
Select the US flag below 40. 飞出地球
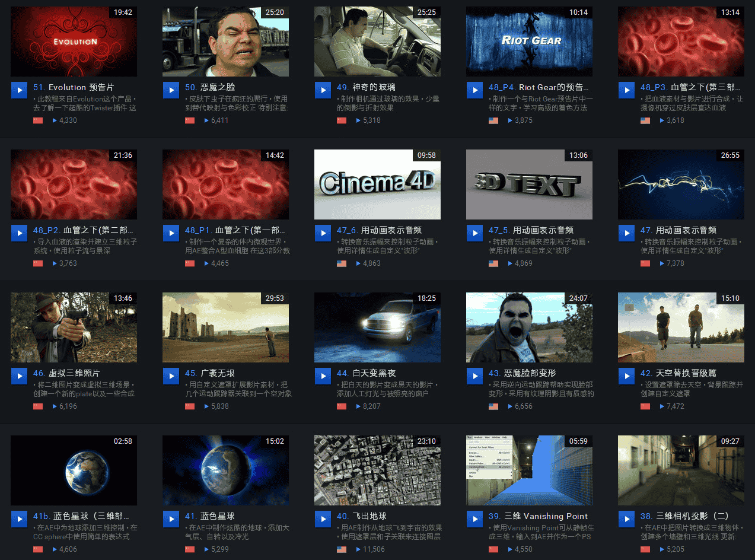click(342, 549)
